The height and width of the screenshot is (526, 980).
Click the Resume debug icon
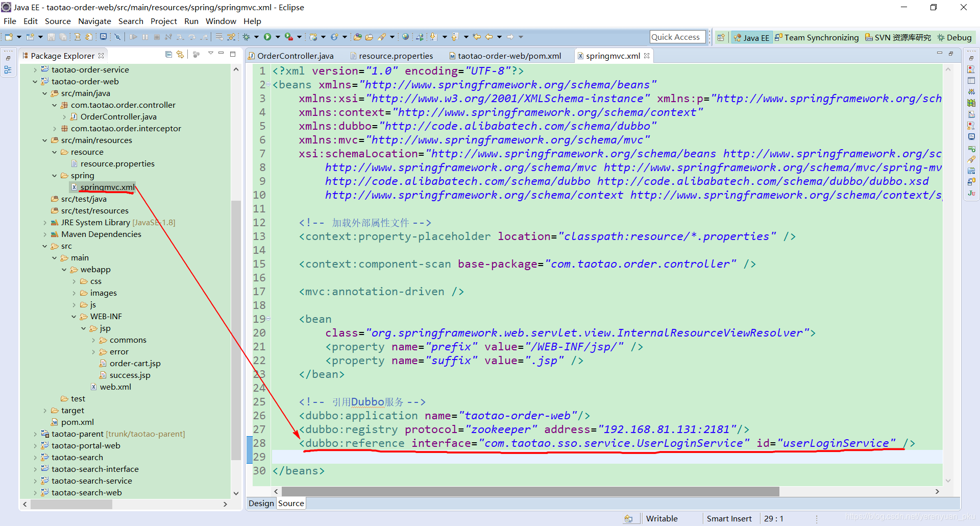click(133, 37)
